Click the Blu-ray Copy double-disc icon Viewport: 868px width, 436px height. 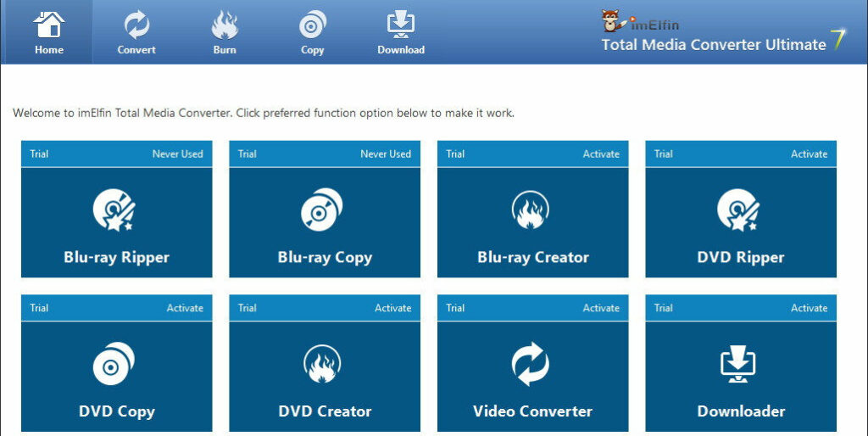322,210
